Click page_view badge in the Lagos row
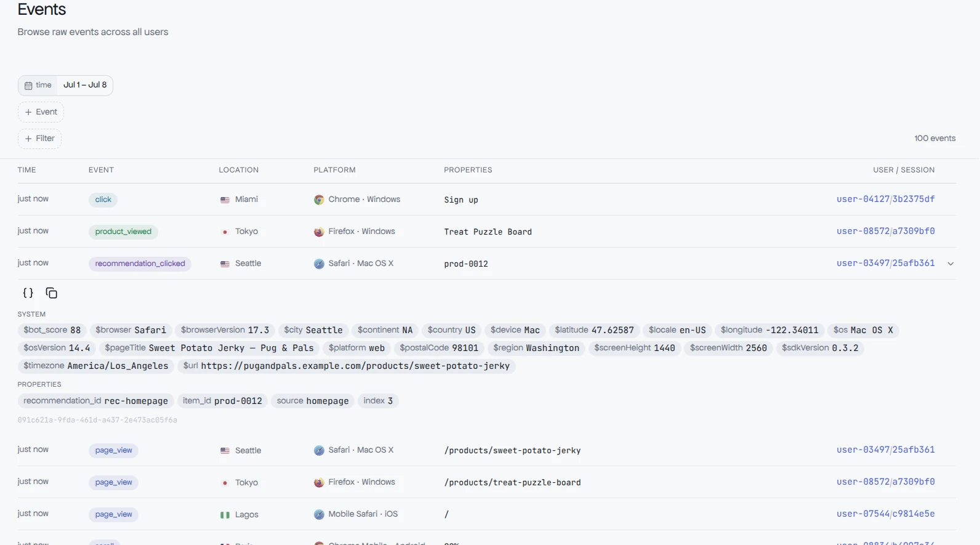Screen dimensions: 980x545 (113, 514)
